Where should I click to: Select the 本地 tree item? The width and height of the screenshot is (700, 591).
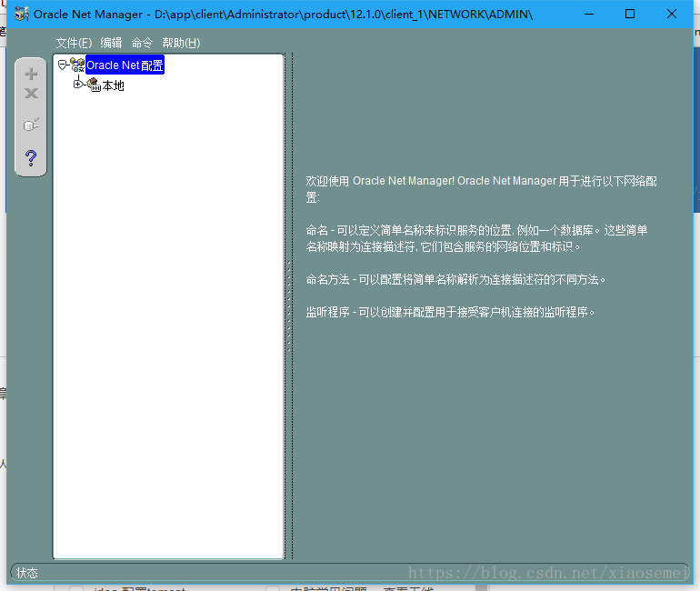pos(113,85)
